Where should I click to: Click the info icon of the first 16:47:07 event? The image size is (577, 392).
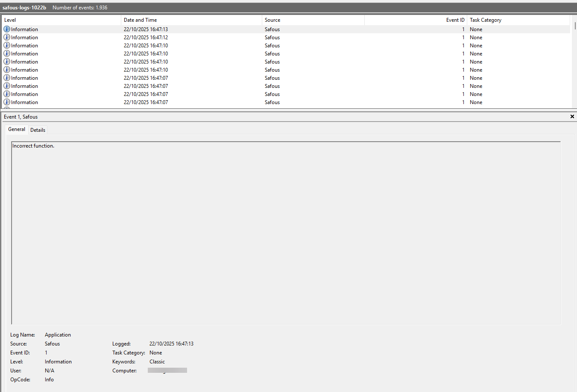click(x=7, y=78)
